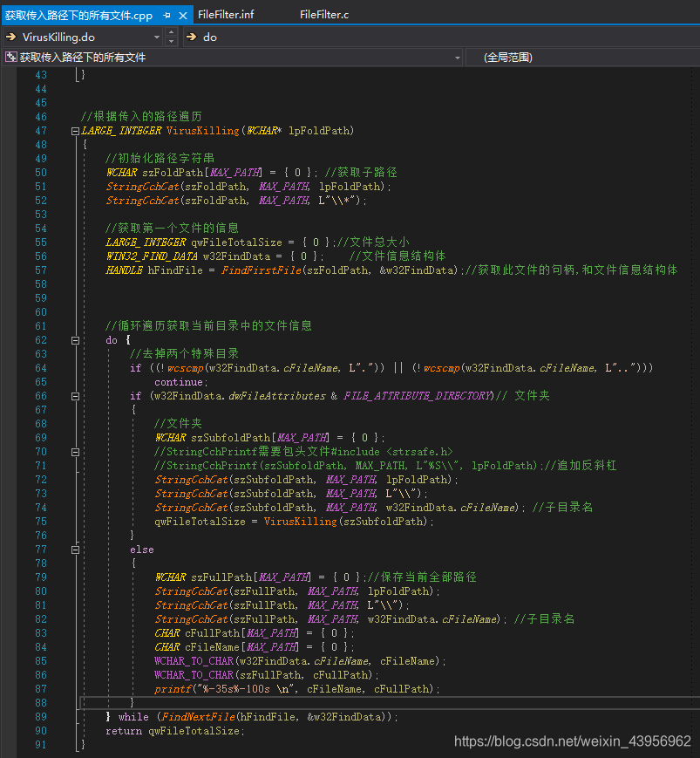Click line number 91 in the gutter
This screenshot has width=700, height=758.
tap(41, 745)
